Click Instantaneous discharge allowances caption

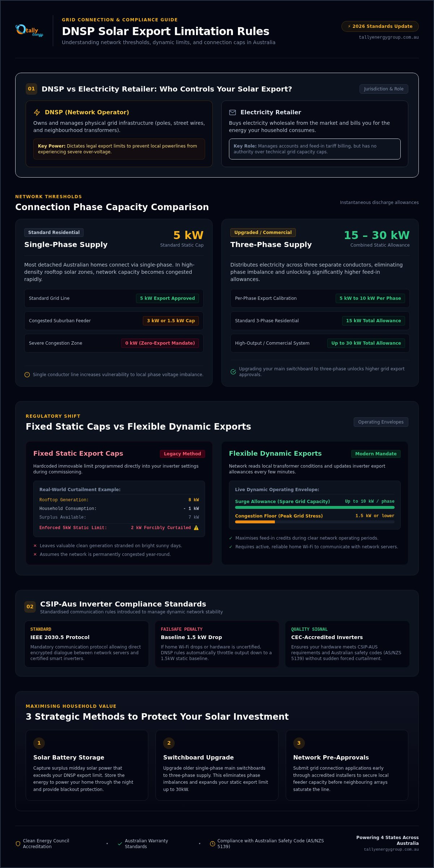pyautogui.click(x=379, y=203)
